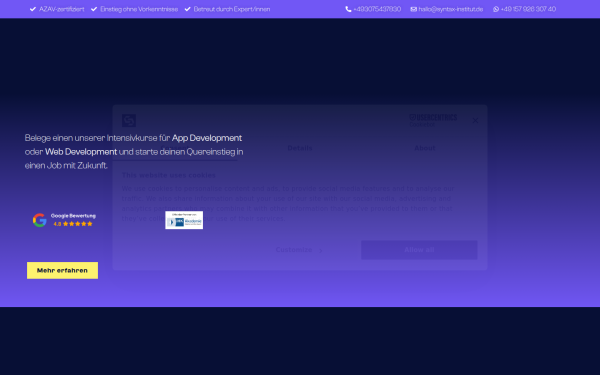This screenshot has height=375, width=600.
Task: Click email hallo@syntax-institut.de
Action: tap(450, 9)
